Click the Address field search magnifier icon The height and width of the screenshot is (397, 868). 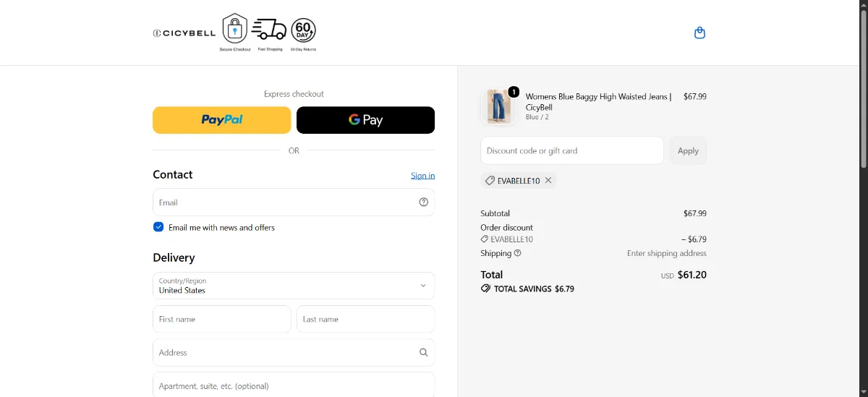[424, 353]
